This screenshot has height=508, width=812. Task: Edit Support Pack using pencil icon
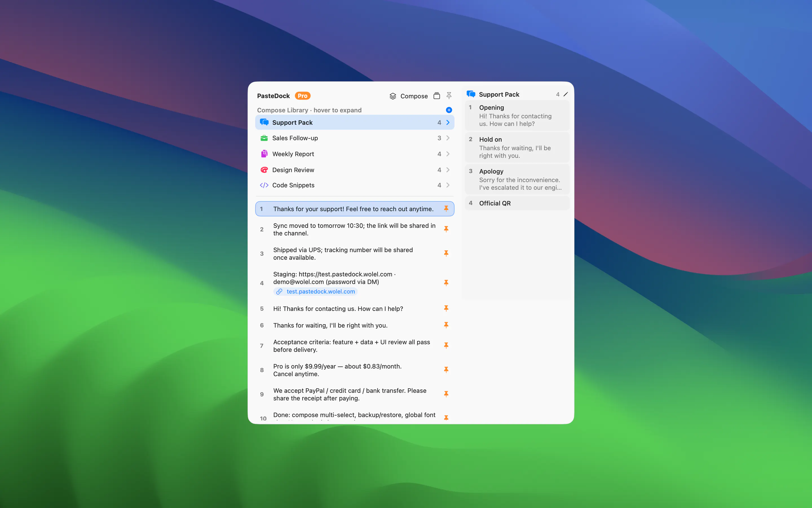click(x=566, y=95)
